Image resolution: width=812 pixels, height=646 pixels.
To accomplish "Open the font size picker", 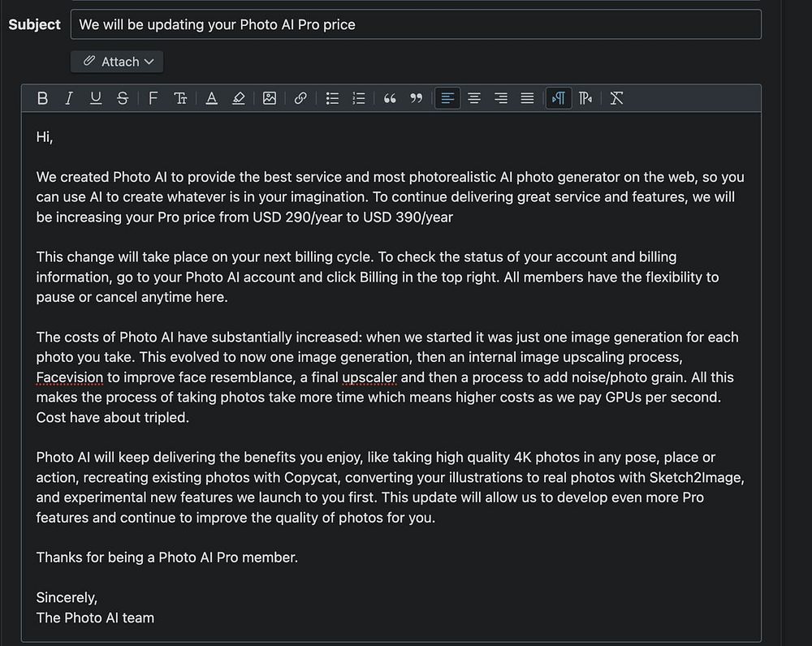I will tap(180, 98).
